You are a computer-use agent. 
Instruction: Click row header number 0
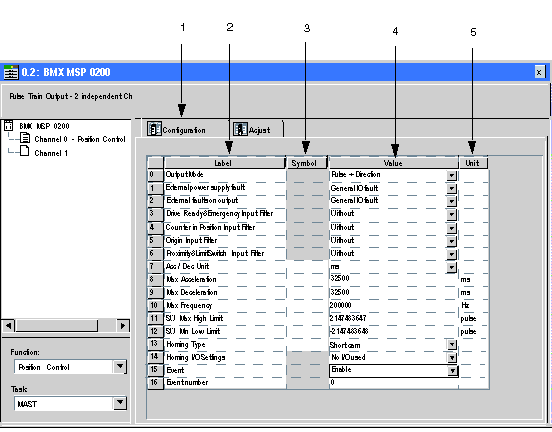click(155, 175)
